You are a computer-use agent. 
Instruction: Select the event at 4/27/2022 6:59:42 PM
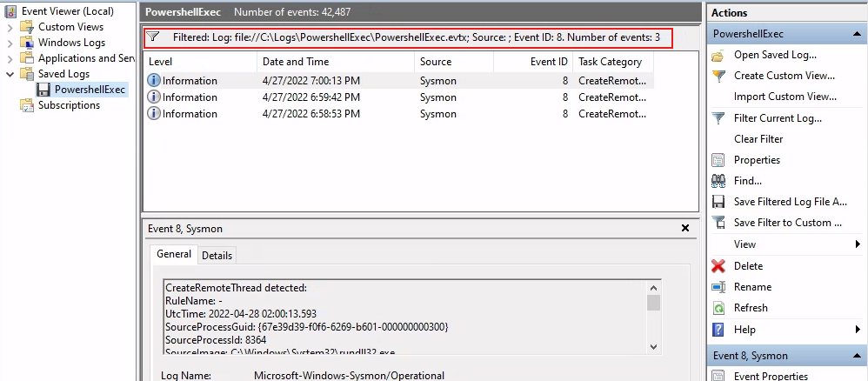[398, 97]
